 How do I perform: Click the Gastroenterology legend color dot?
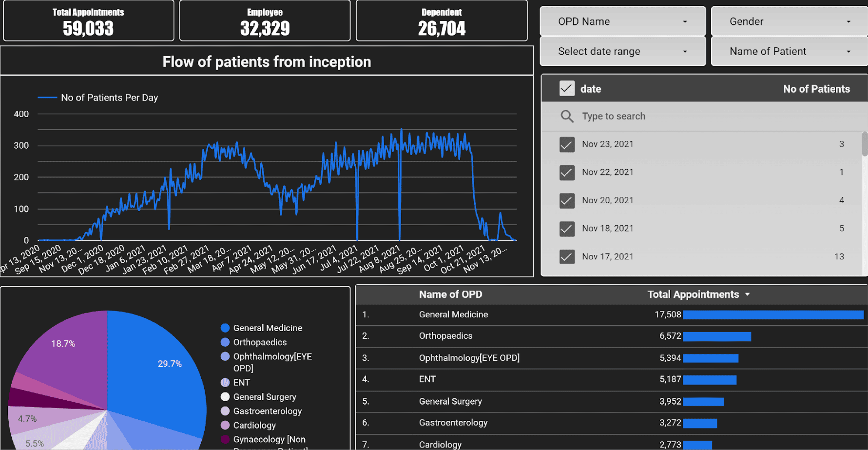tap(225, 411)
